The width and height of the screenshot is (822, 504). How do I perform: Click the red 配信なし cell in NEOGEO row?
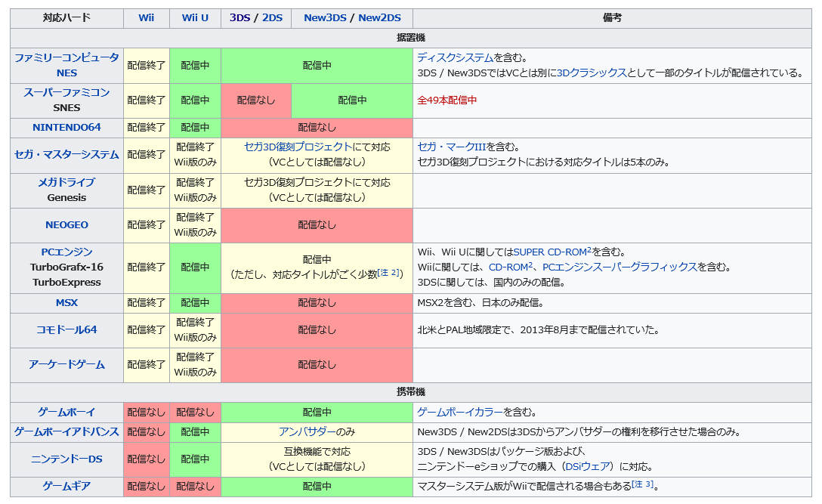click(317, 225)
